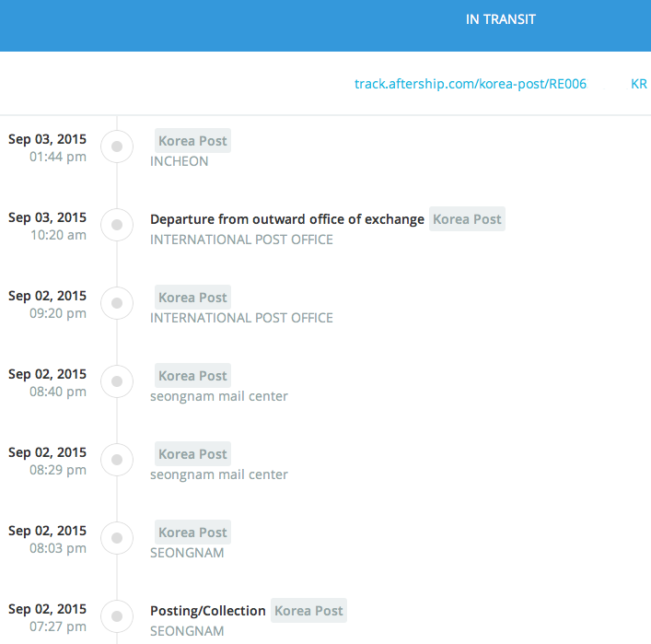This screenshot has height=644, width=651.
Task: Click the '08:40 pm' timestamp
Action: [x=58, y=392]
